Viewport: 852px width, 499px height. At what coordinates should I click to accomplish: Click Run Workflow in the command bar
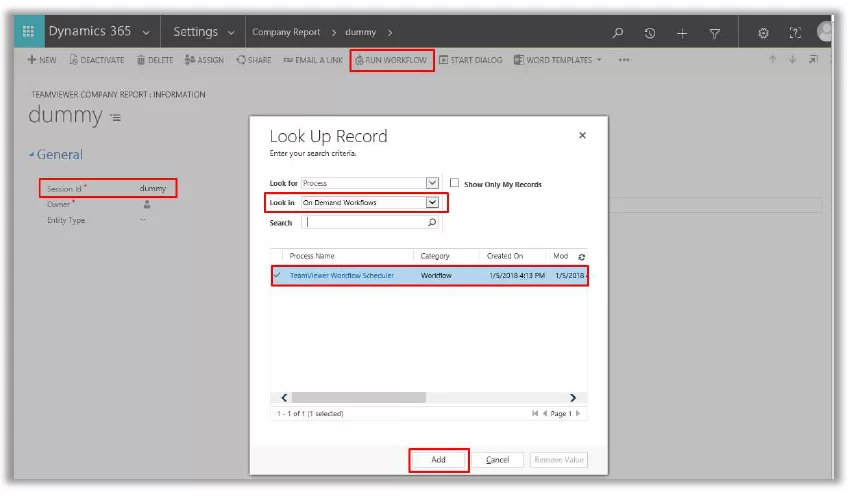pyautogui.click(x=391, y=60)
